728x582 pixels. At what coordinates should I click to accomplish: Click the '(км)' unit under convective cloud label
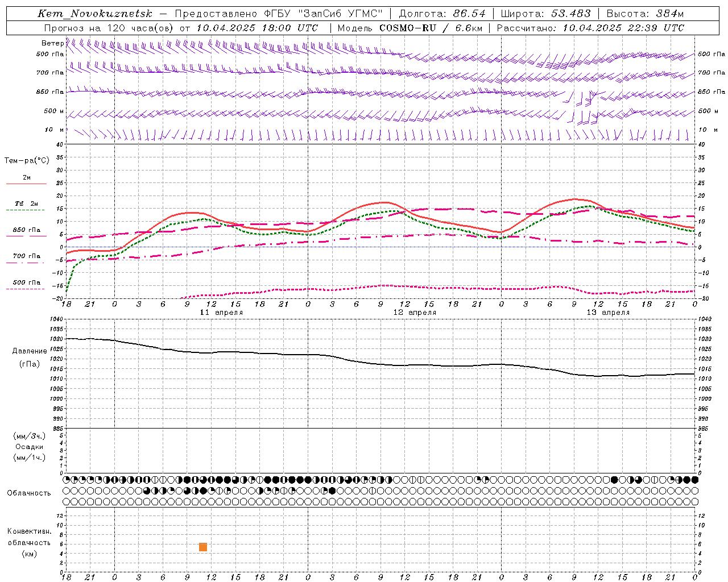pyautogui.click(x=29, y=554)
